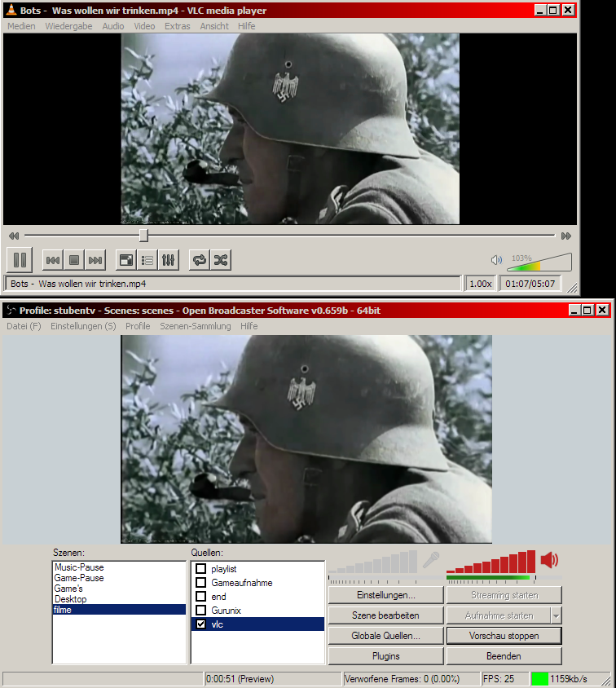The width and height of the screenshot is (616, 688).
Task: Open the Ansicht menu in VLC
Action: (x=214, y=26)
